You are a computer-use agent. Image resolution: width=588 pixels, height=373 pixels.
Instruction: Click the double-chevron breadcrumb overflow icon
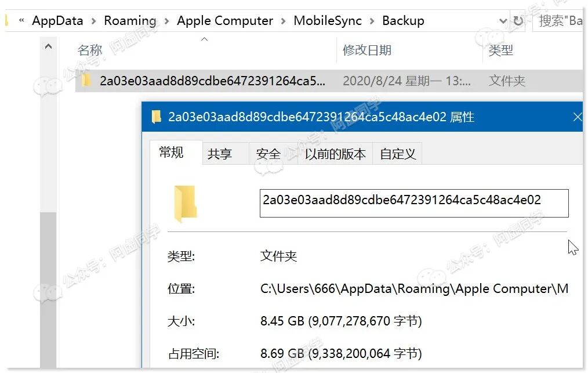(x=21, y=20)
